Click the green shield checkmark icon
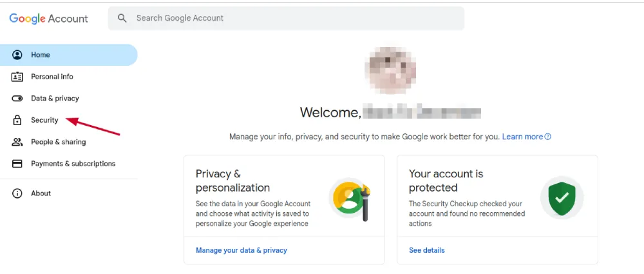This screenshot has width=644, height=274. pos(562,199)
